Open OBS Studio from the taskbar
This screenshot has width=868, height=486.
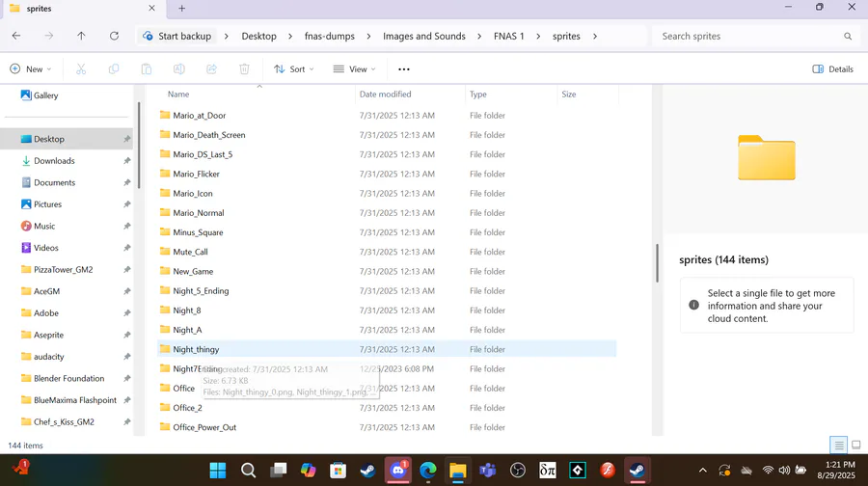518,471
